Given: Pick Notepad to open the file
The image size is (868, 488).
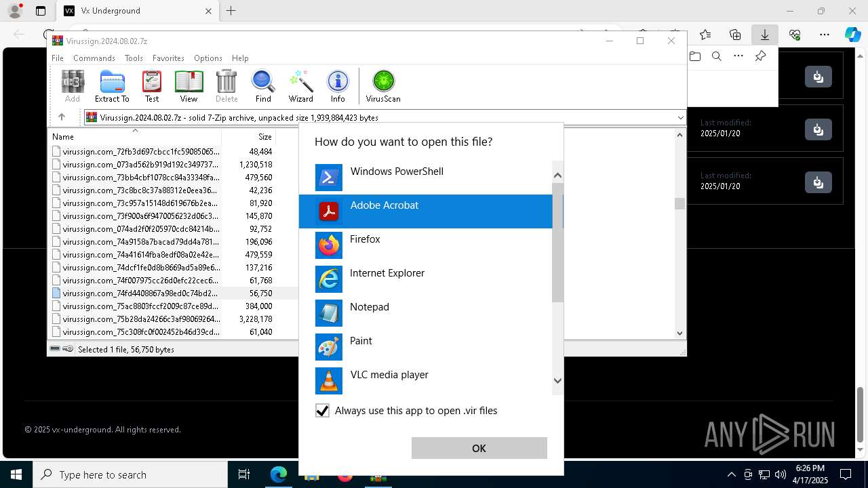Looking at the screenshot, I should click(x=426, y=313).
